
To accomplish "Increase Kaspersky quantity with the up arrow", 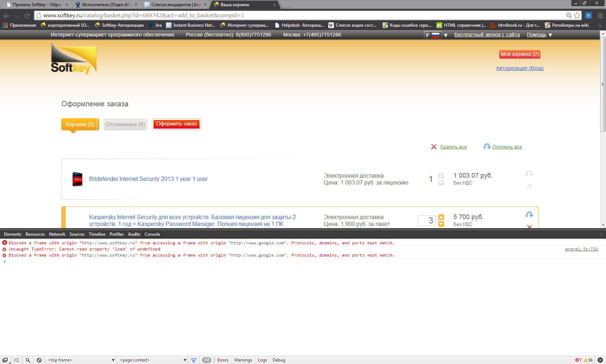I will click(x=441, y=217).
